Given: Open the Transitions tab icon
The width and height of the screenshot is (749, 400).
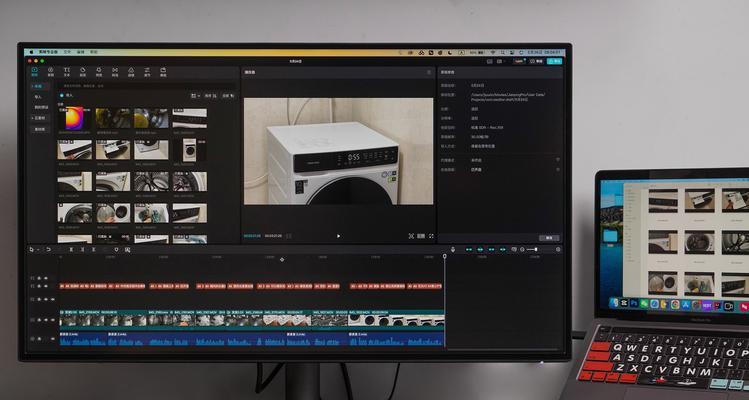Looking at the screenshot, I should (115, 72).
